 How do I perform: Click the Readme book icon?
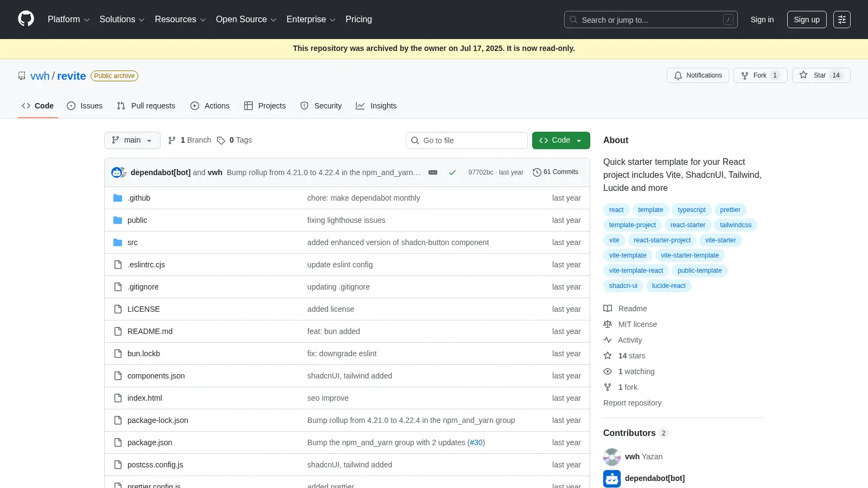608,309
